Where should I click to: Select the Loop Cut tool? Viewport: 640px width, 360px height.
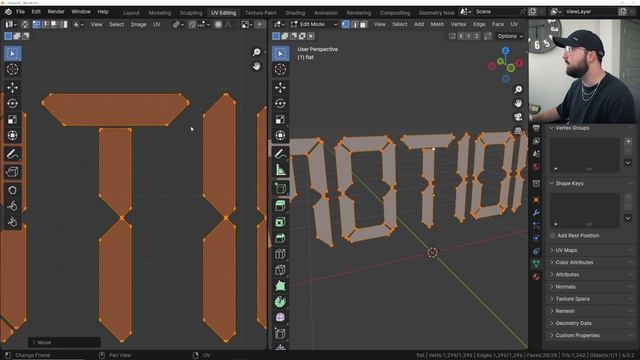point(280,254)
